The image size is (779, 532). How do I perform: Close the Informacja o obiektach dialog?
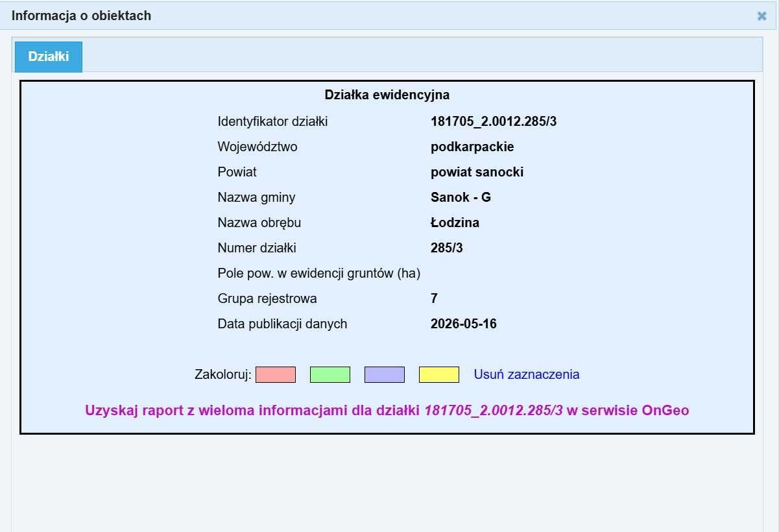pyautogui.click(x=761, y=16)
